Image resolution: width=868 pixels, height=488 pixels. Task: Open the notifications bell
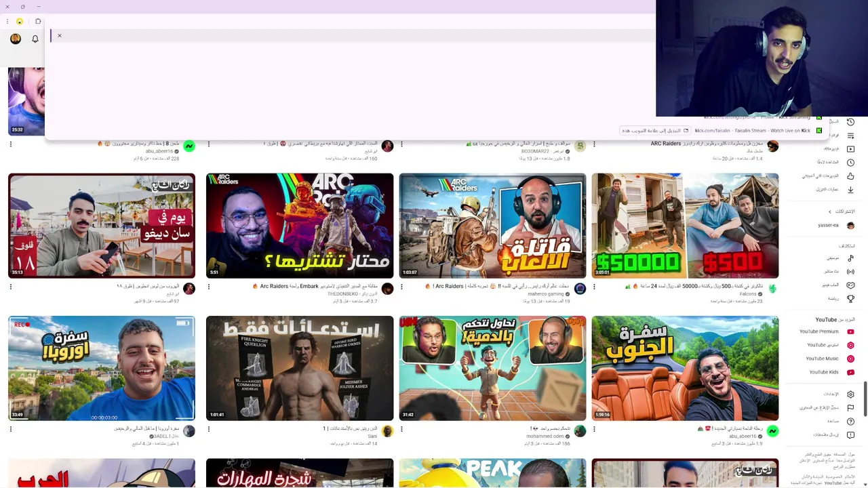pyautogui.click(x=35, y=39)
